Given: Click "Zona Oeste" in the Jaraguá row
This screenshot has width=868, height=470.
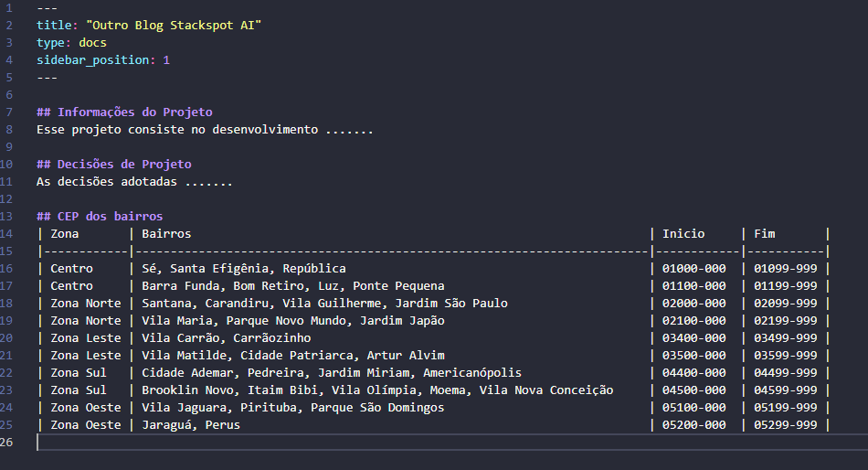Looking at the screenshot, I should coord(86,425).
